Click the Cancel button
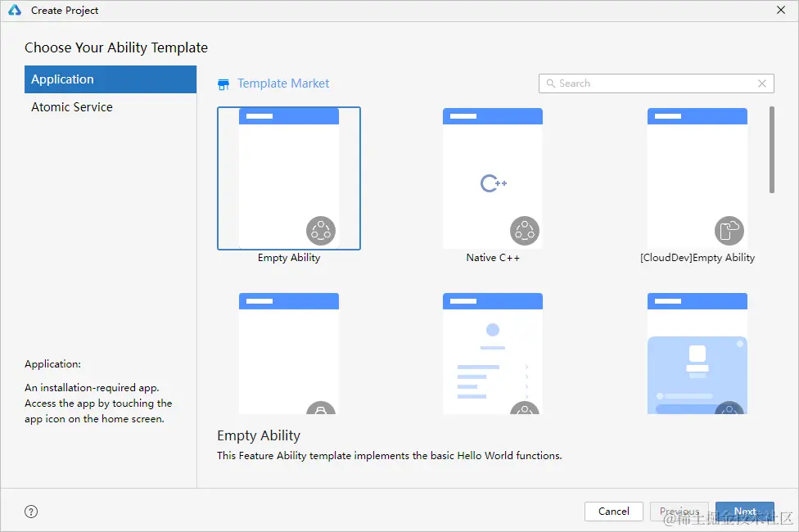The width and height of the screenshot is (799, 532). coord(613,511)
